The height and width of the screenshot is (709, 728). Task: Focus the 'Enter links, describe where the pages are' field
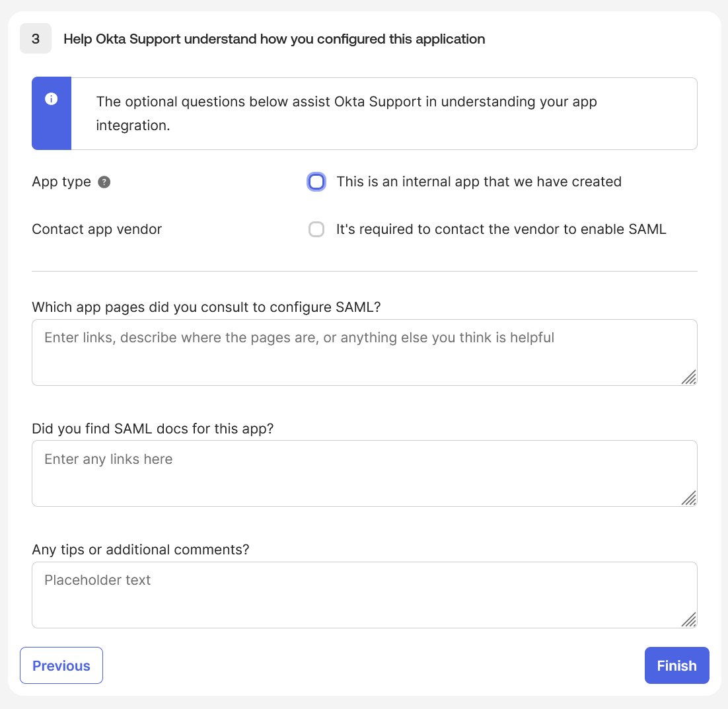[x=363, y=352]
